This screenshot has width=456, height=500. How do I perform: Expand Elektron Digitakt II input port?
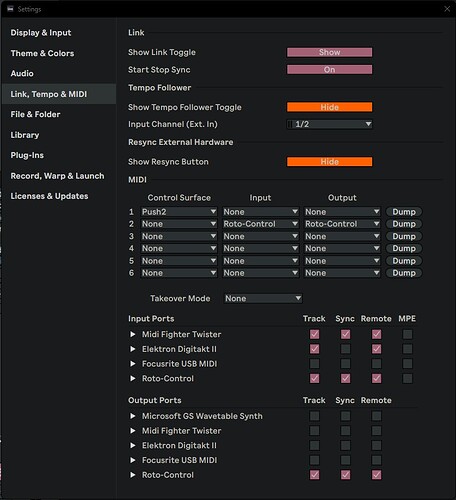pyautogui.click(x=133, y=349)
